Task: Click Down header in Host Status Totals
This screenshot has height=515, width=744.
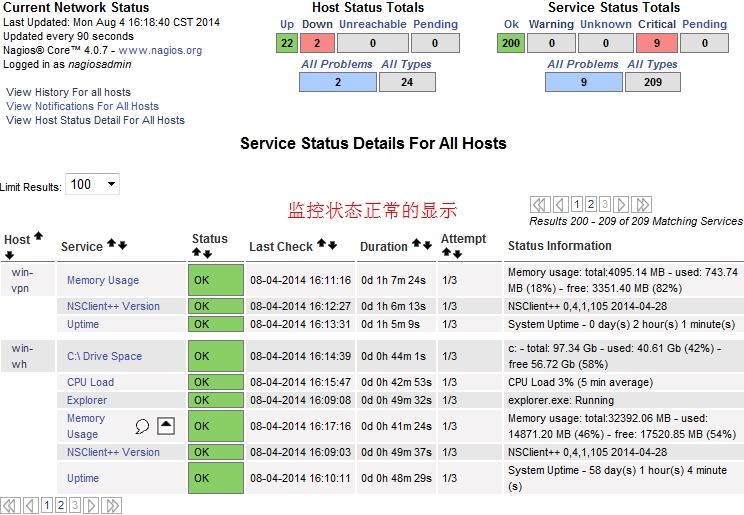Action: tap(317, 24)
